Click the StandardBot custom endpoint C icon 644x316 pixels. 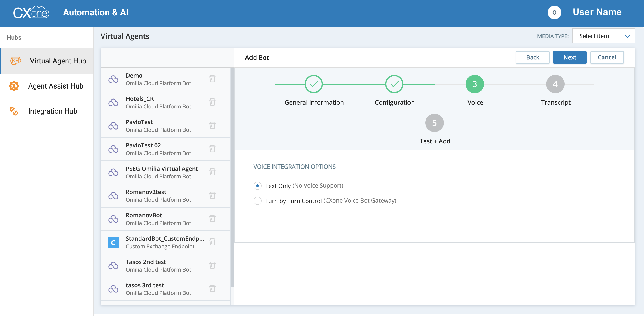point(113,242)
